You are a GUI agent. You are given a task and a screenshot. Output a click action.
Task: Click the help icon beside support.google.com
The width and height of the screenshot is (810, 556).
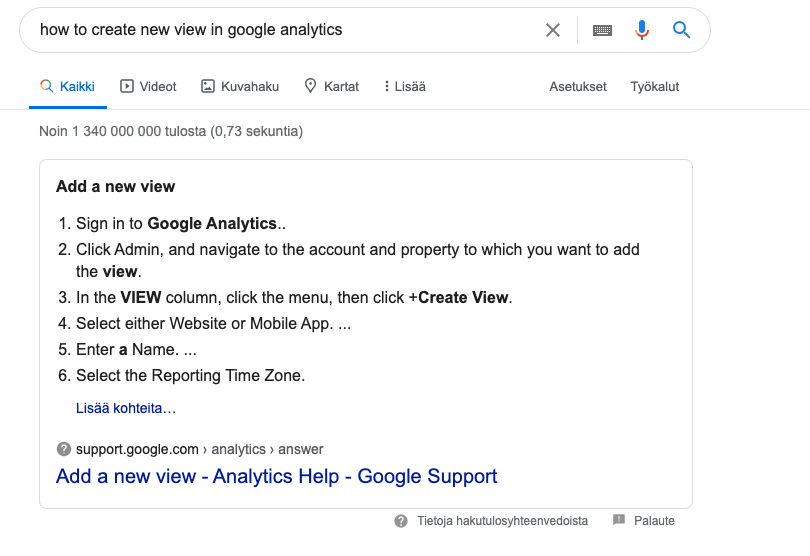pos(64,449)
